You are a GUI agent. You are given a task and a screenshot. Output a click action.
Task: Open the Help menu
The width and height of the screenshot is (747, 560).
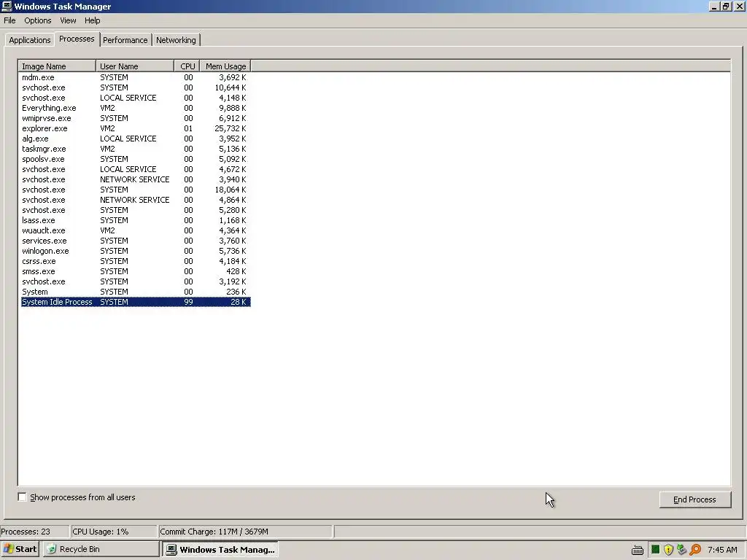pos(93,20)
